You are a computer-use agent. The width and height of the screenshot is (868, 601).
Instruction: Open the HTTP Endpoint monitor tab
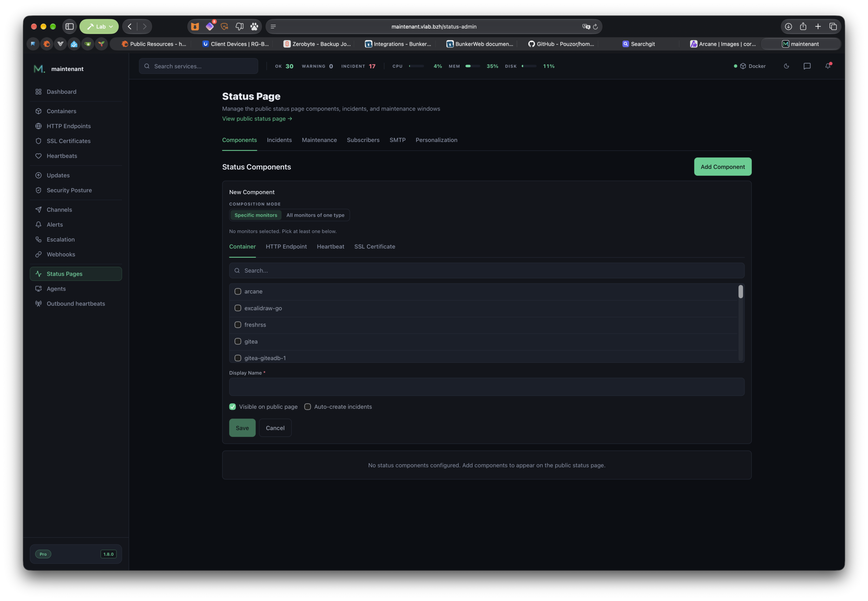pos(286,246)
